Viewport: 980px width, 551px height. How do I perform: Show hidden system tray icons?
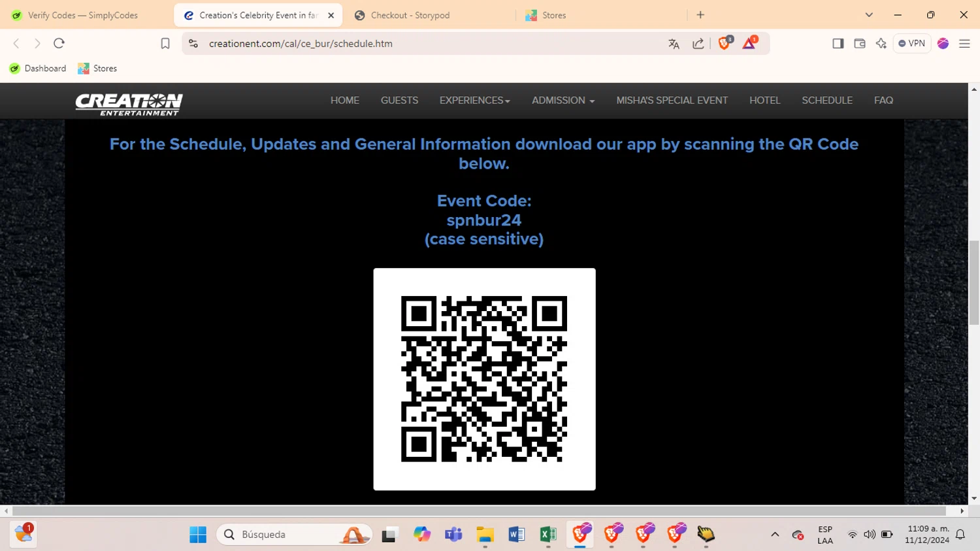(x=775, y=535)
